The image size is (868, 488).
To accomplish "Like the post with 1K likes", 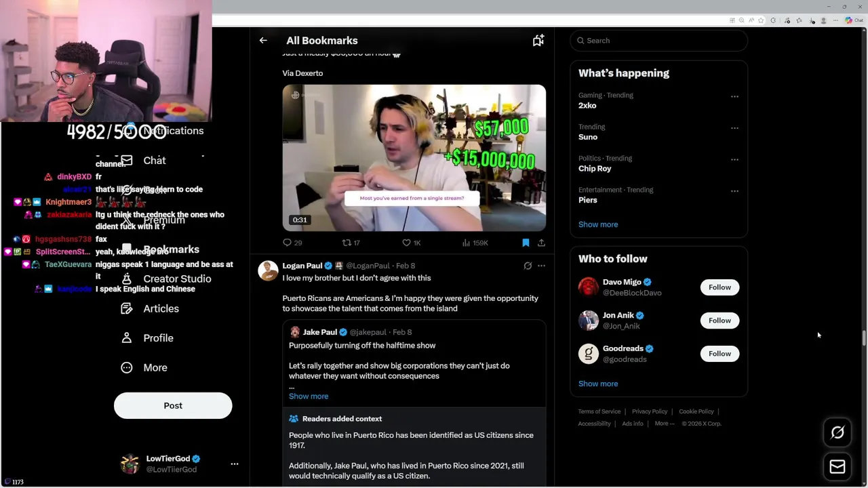I will click(411, 243).
